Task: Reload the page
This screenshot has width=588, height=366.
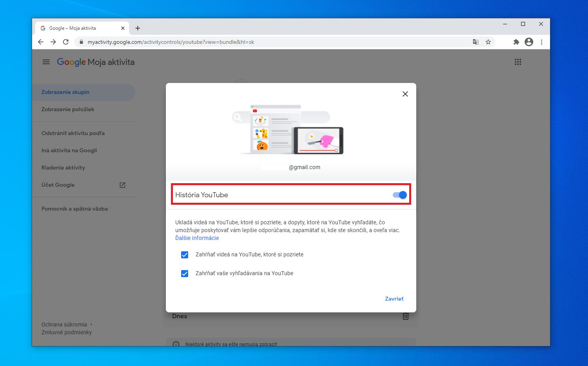Action: [x=66, y=42]
